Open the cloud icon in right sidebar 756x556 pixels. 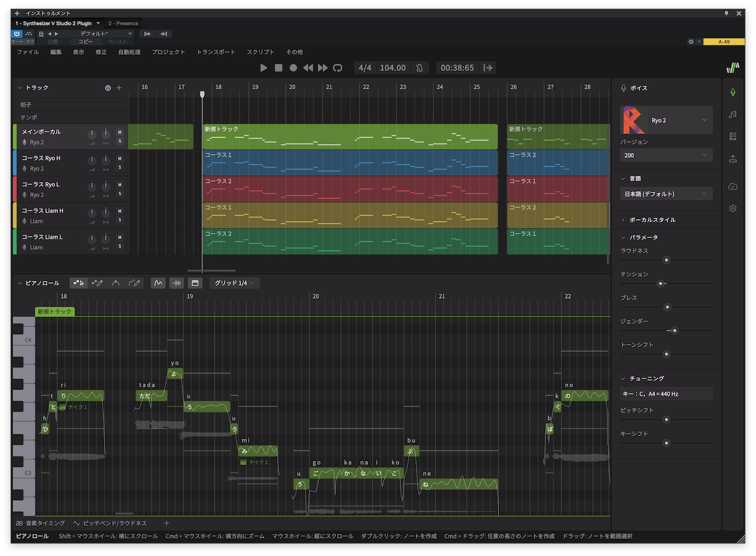pyautogui.click(x=733, y=186)
